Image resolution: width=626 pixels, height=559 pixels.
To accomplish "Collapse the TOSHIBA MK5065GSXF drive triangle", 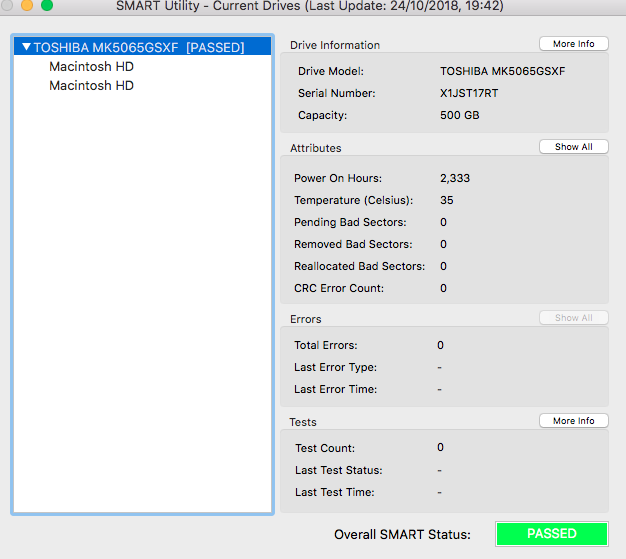I will click(x=26, y=47).
